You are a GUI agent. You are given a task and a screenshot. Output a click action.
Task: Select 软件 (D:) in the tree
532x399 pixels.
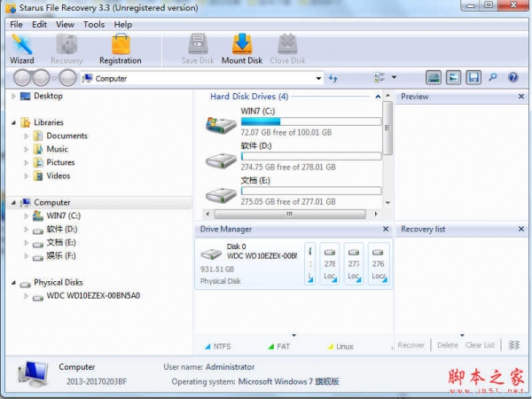coord(62,229)
